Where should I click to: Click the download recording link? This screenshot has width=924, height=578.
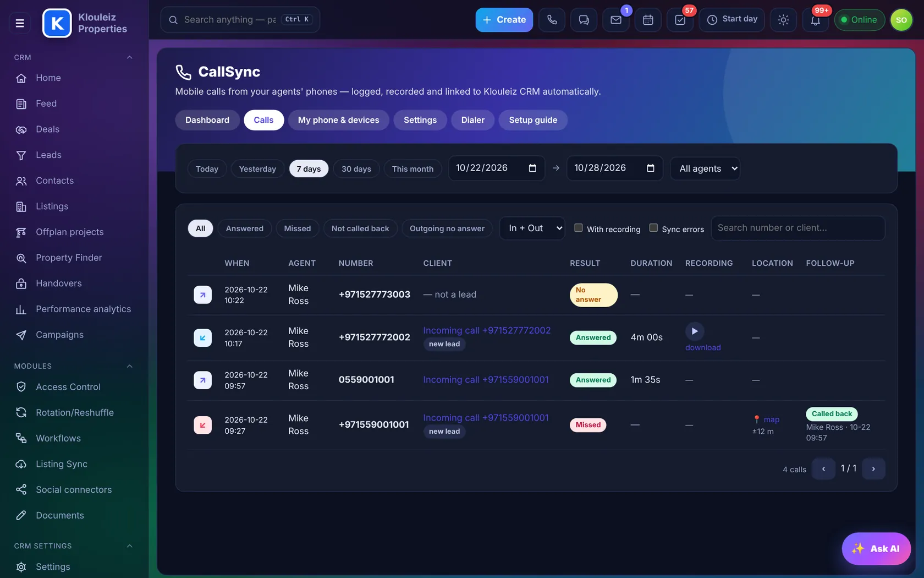tap(703, 348)
